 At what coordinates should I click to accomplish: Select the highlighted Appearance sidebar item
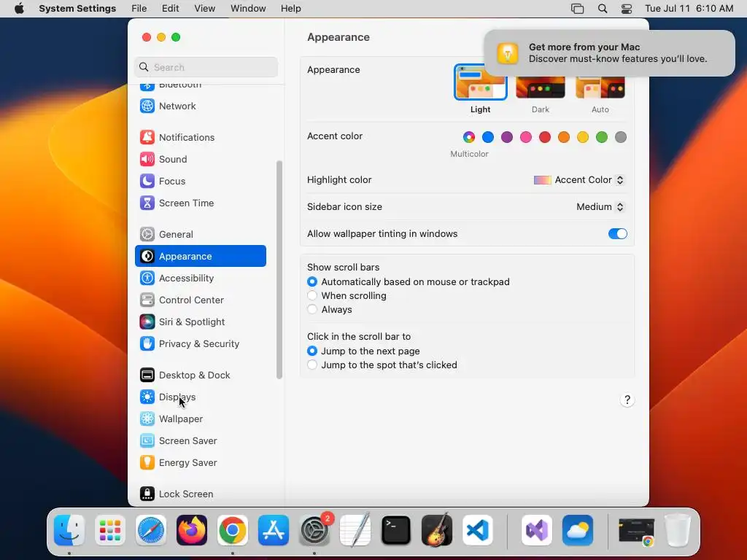click(x=201, y=256)
